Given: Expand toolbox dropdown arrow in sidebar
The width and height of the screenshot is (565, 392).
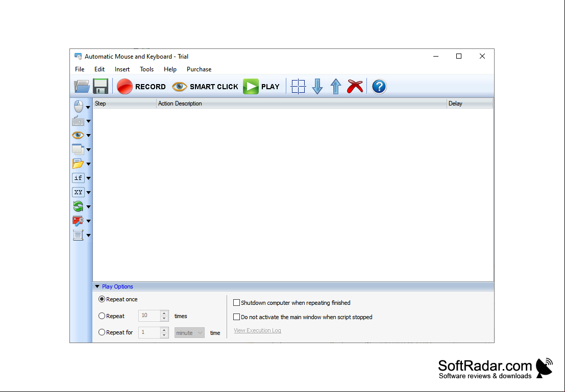Looking at the screenshot, I should (x=88, y=221).
